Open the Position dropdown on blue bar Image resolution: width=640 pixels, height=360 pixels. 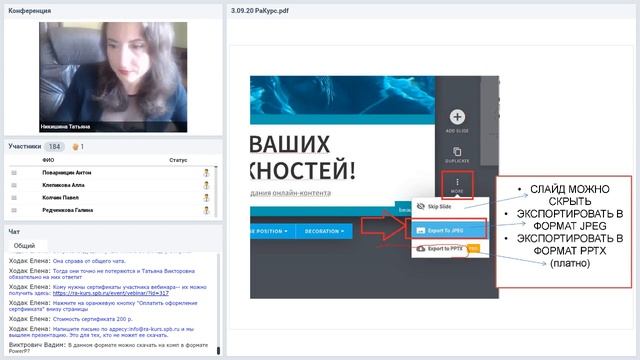[272, 231]
